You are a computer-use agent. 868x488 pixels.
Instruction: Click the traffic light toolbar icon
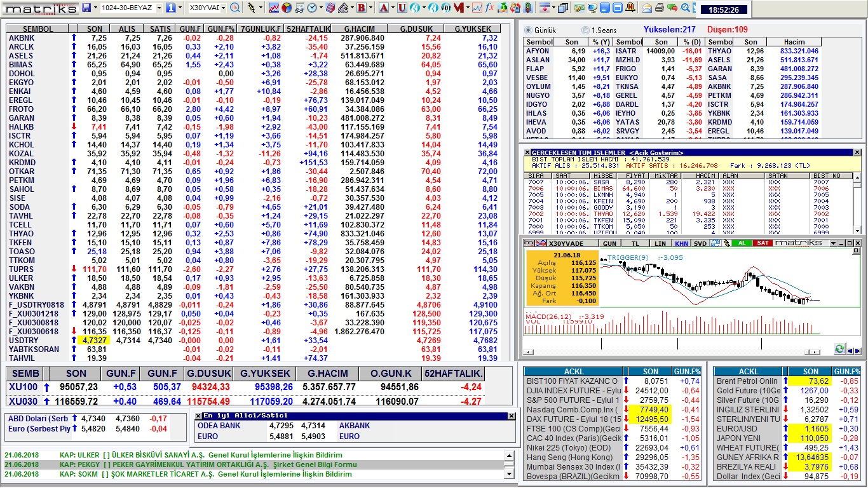tap(527, 8)
